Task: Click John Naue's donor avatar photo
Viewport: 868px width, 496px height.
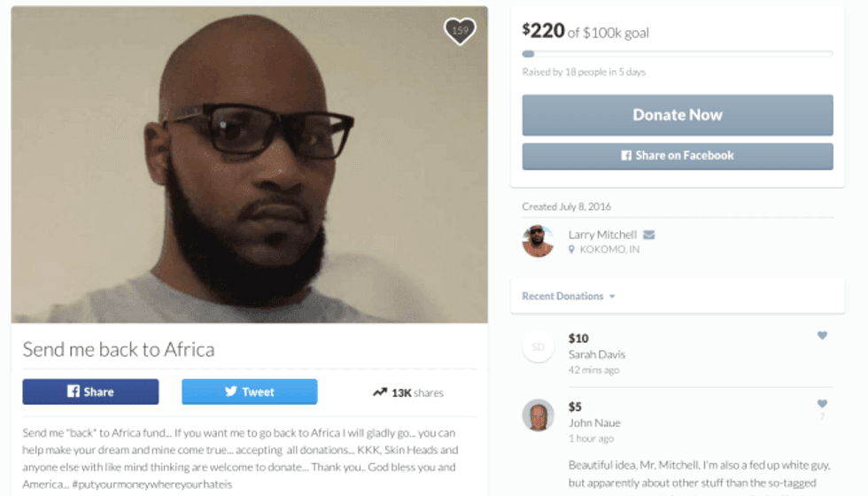Action: click(539, 415)
